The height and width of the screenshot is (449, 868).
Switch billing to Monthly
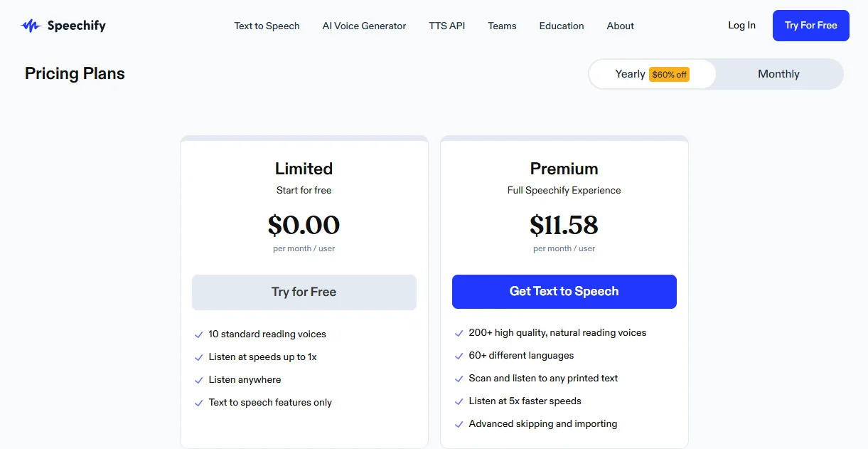778,73
